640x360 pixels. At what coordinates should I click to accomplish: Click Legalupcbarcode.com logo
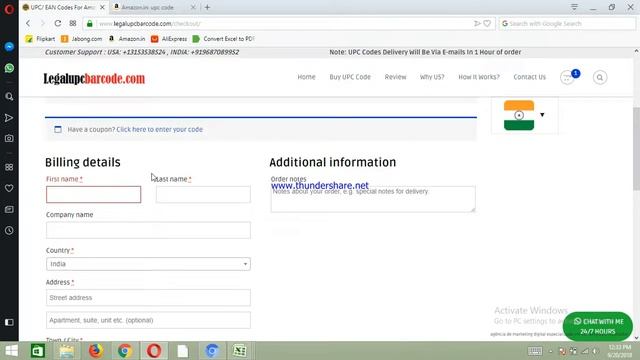point(94,78)
